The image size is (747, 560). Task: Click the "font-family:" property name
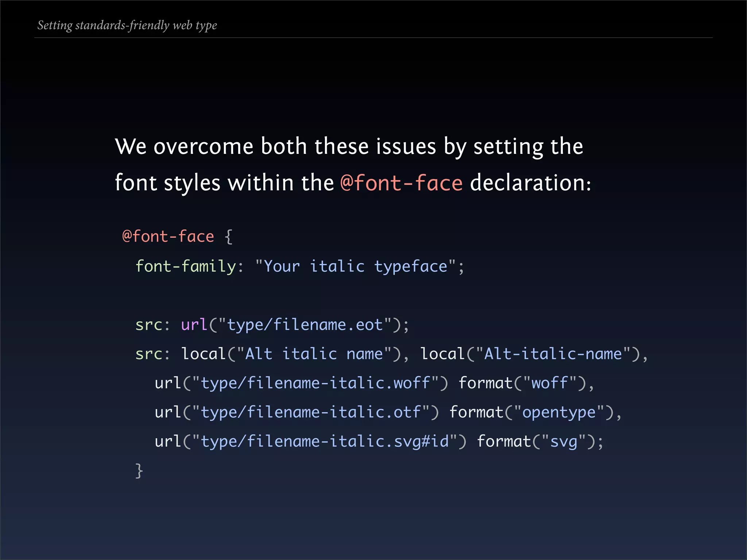pos(189,267)
